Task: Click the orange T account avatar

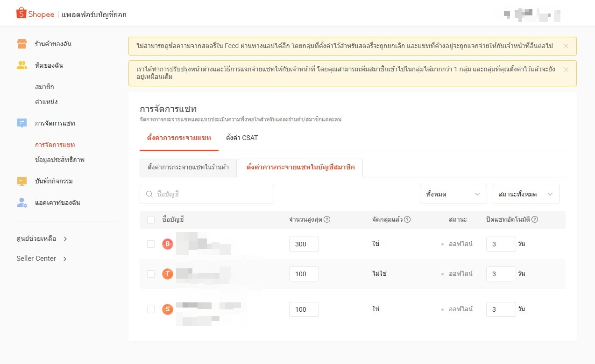Action: pyautogui.click(x=168, y=273)
